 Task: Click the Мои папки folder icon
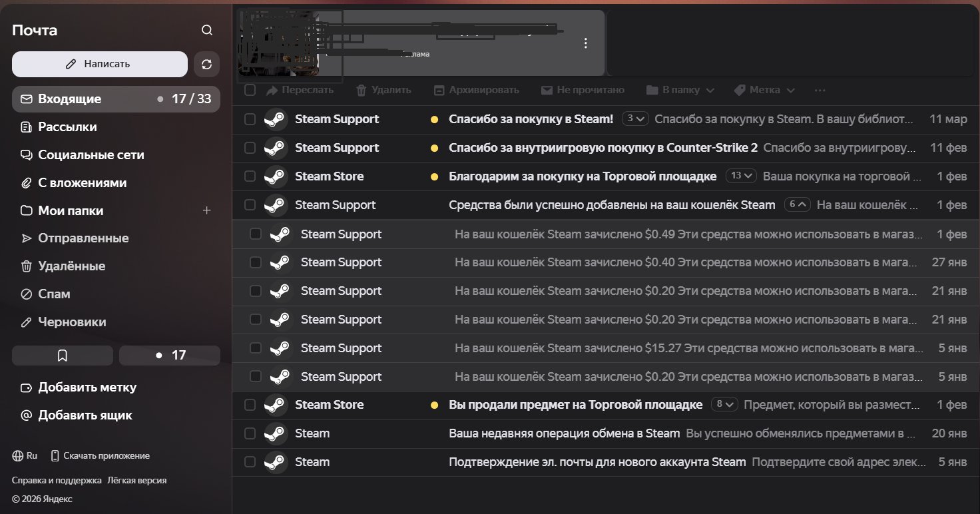27,210
